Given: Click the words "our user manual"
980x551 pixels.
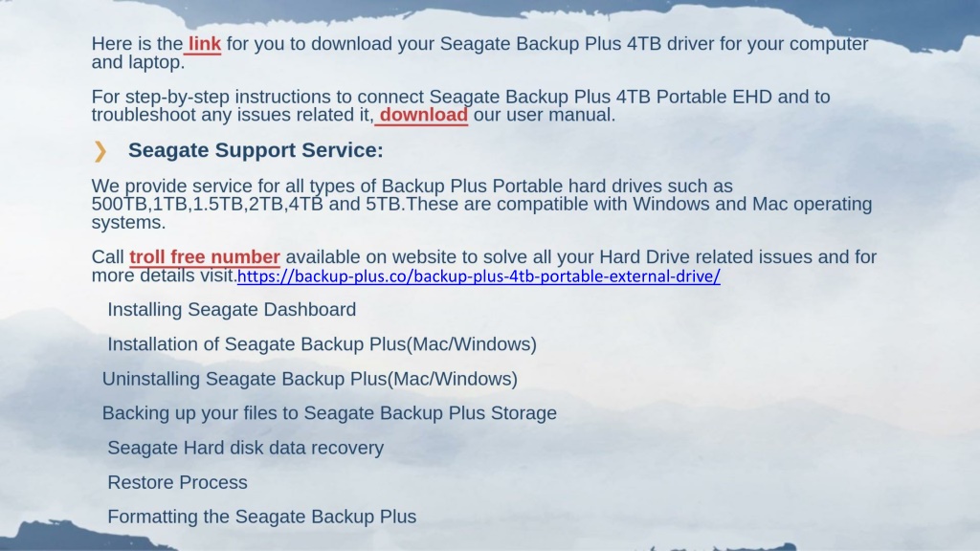Looking at the screenshot, I should (x=545, y=115).
